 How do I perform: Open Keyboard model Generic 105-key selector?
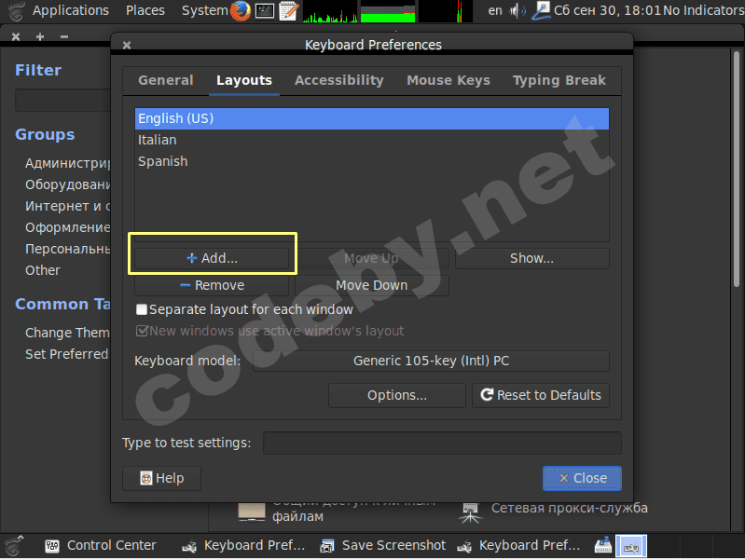tap(431, 361)
